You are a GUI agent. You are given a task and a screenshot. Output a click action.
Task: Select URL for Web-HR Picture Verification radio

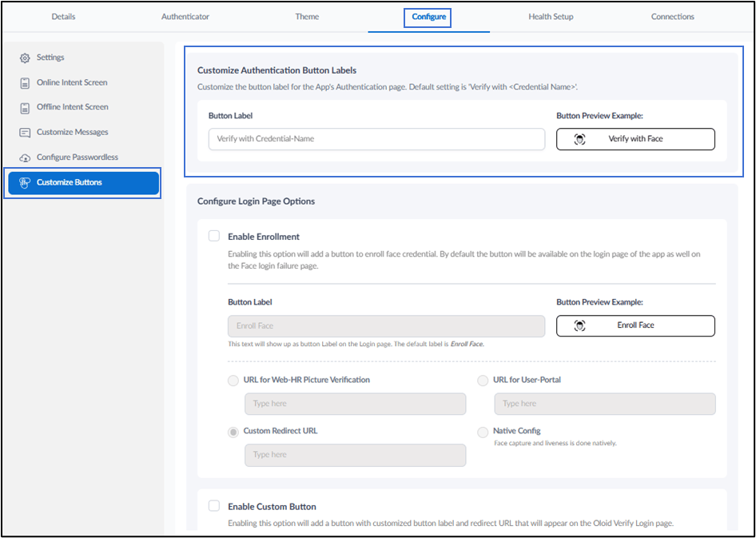tap(233, 381)
